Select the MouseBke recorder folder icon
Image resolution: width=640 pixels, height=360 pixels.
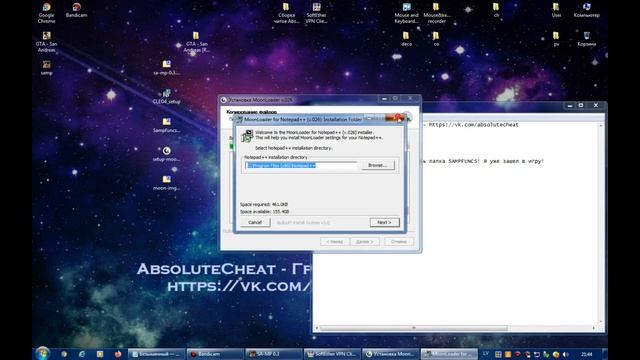click(436, 13)
